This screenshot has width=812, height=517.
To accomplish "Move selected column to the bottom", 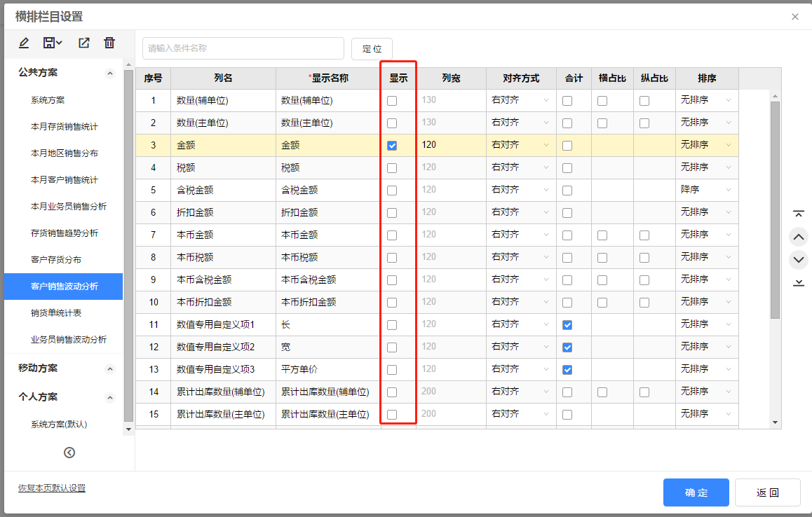I will tap(799, 282).
